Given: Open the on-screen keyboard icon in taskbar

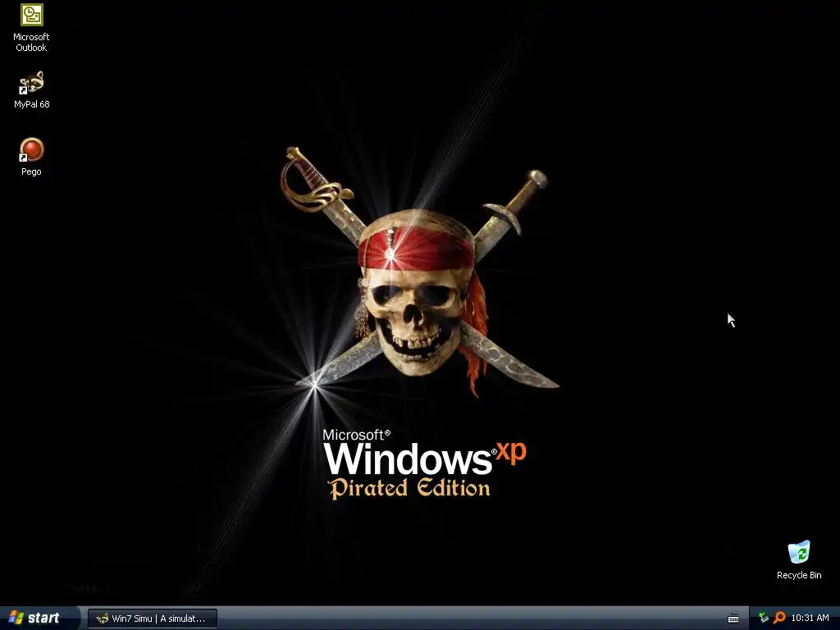Looking at the screenshot, I should [x=733, y=619].
